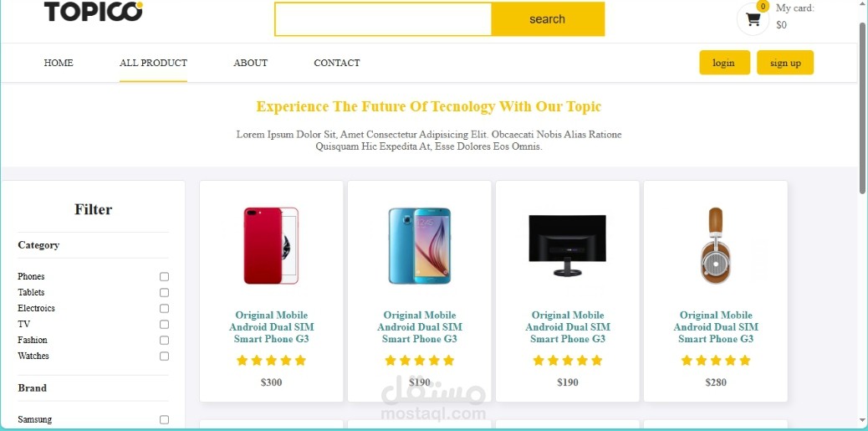Go to the HOME menu item
Viewport: 868px width, 431px height.
[x=59, y=63]
